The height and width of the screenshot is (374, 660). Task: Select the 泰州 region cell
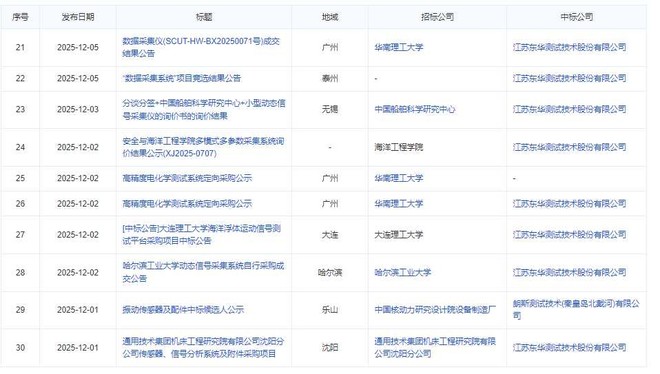point(330,79)
